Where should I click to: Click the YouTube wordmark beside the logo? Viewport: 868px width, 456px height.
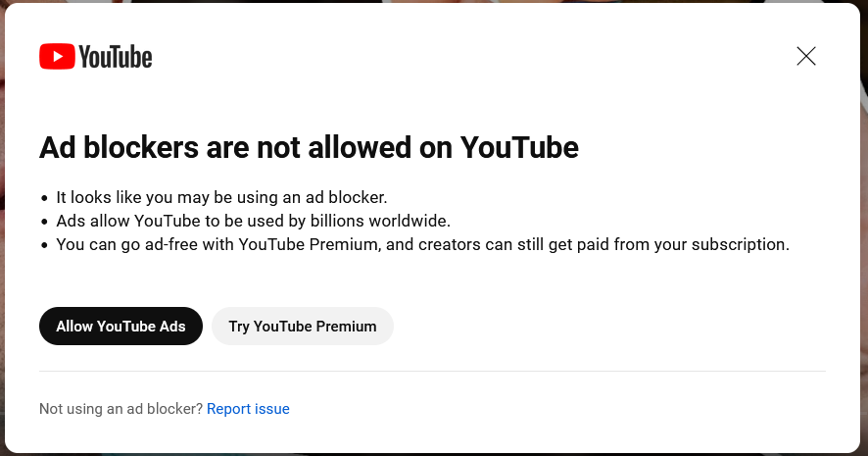[x=116, y=57]
